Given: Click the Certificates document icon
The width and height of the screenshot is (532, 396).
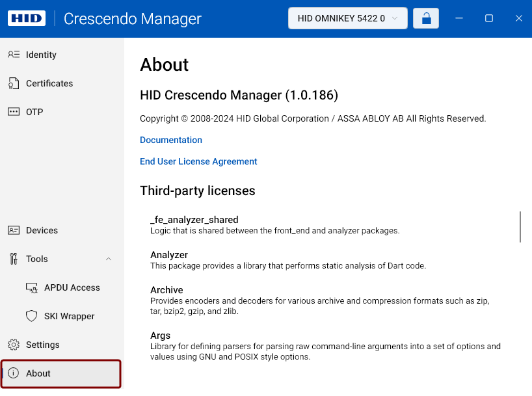Looking at the screenshot, I should click(14, 83).
